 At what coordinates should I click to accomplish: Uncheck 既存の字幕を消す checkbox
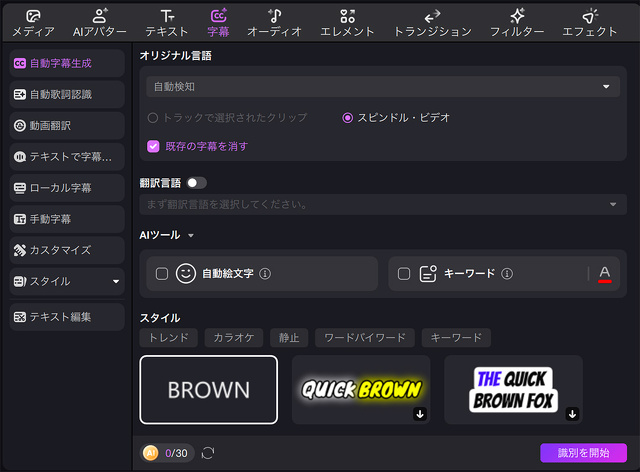click(x=153, y=146)
